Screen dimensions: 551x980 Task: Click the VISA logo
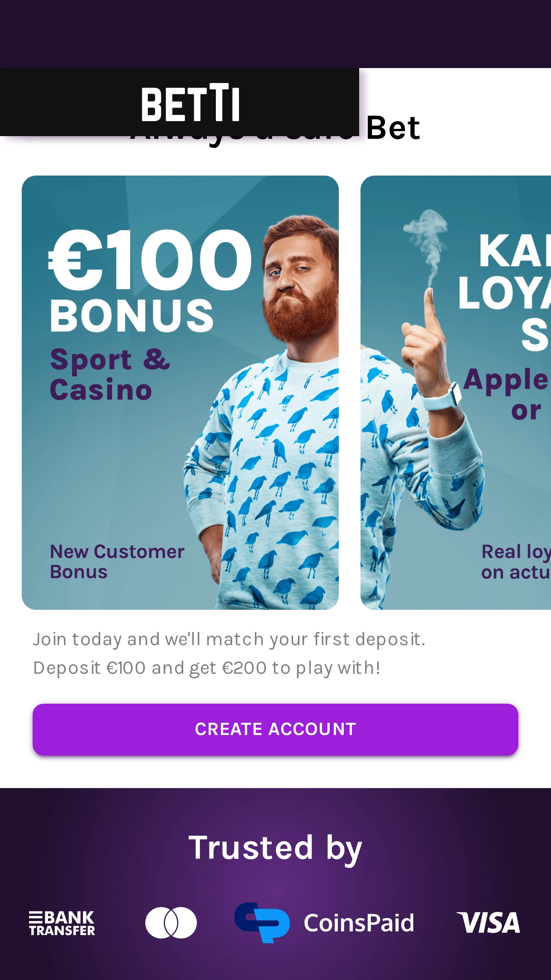488,923
